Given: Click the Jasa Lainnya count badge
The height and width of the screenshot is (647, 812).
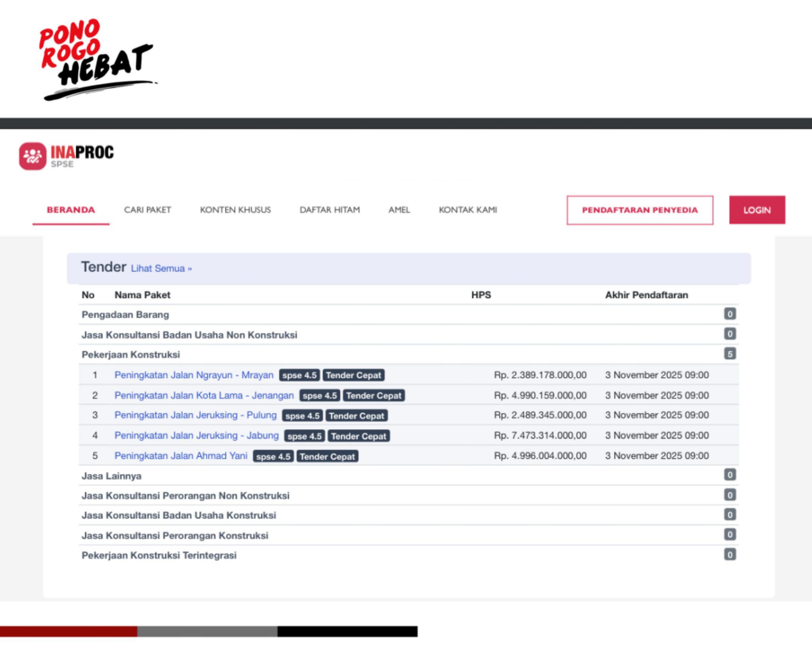Looking at the screenshot, I should click(729, 475).
